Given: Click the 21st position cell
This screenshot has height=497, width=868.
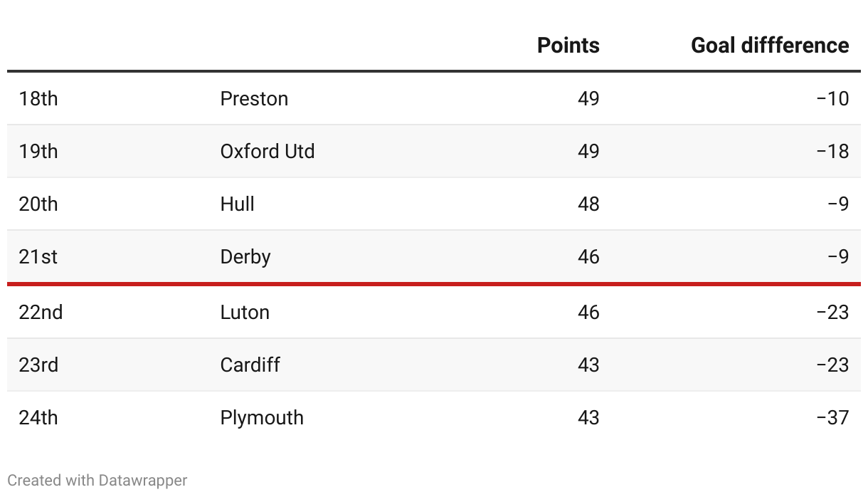Looking at the screenshot, I should pos(38,256).
